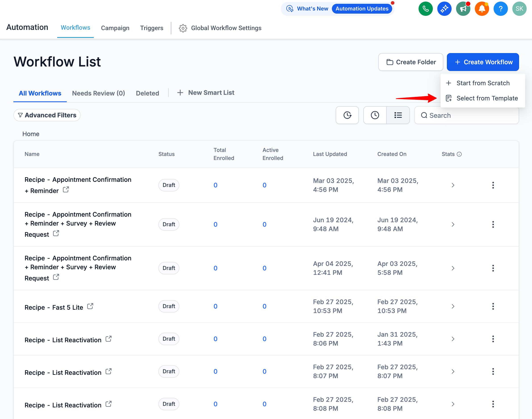532x419 pixels.
Task: Open external link for workflow created Jun 19 2024
Action: click(x=56, y=233)
